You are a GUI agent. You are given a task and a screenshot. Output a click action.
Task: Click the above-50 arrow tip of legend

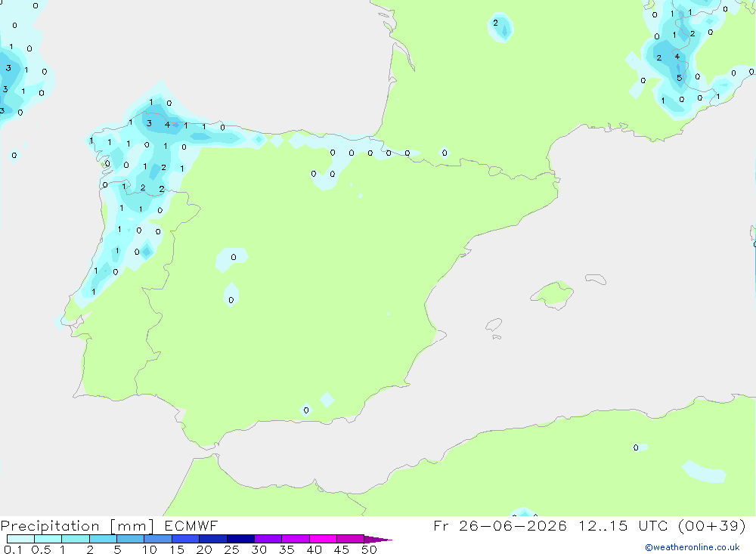378,540
